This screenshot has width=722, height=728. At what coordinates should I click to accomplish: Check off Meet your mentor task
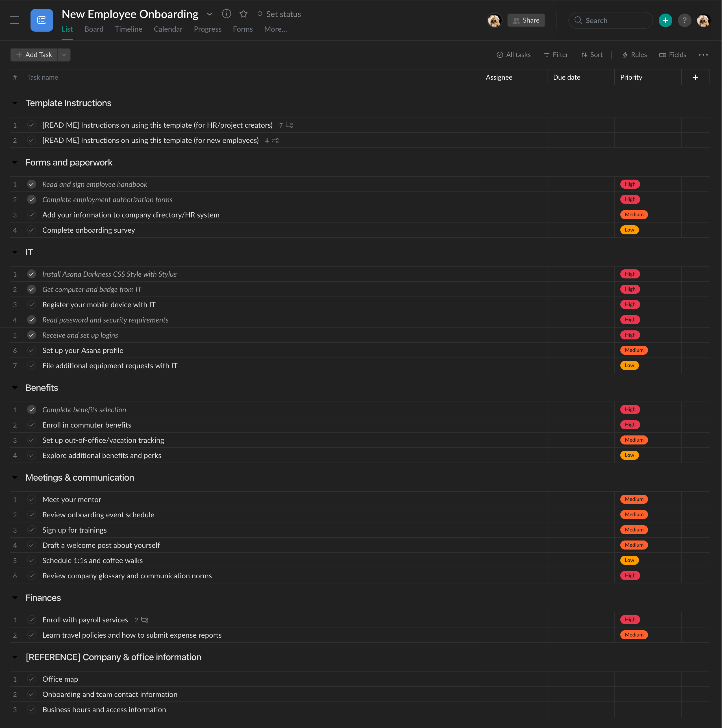point(32,500)
